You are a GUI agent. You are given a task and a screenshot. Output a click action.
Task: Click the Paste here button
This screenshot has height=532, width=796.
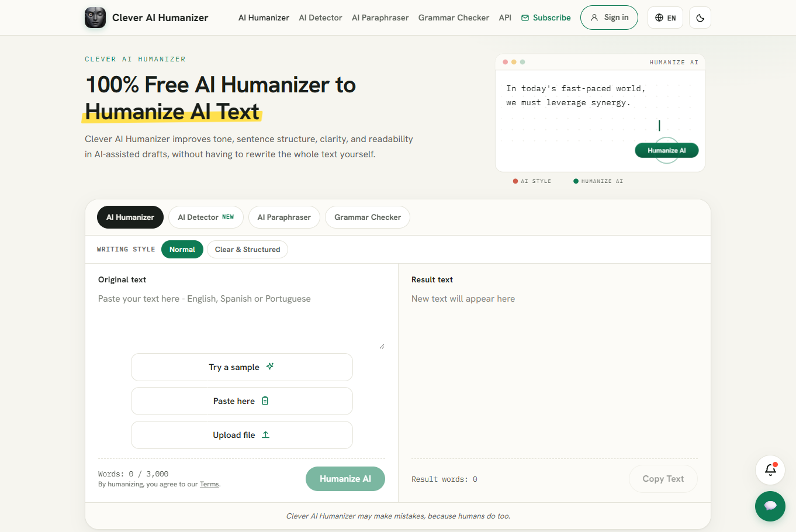click(x=242, y=401)
